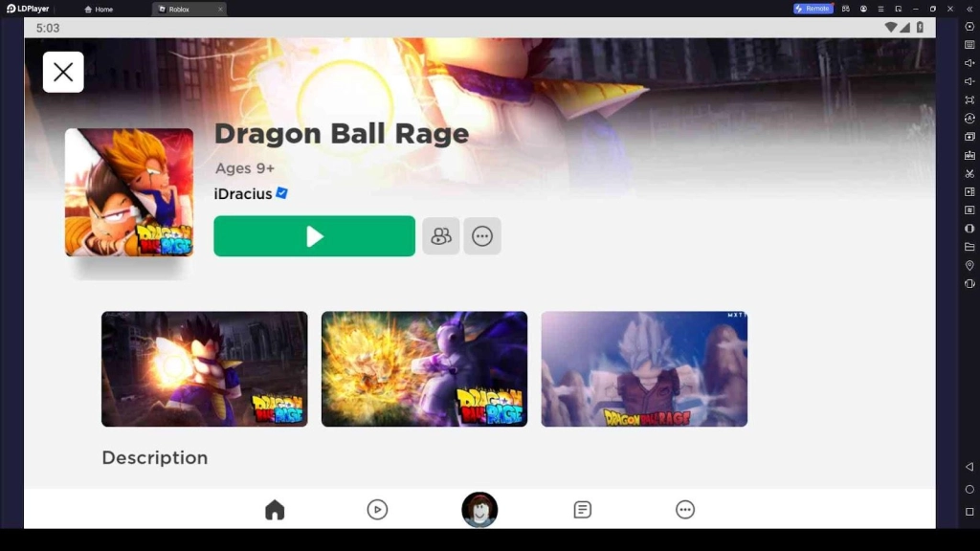
Task: Decrease volume with the sidebar speaker icon
Action: click(x=969, y=81)
